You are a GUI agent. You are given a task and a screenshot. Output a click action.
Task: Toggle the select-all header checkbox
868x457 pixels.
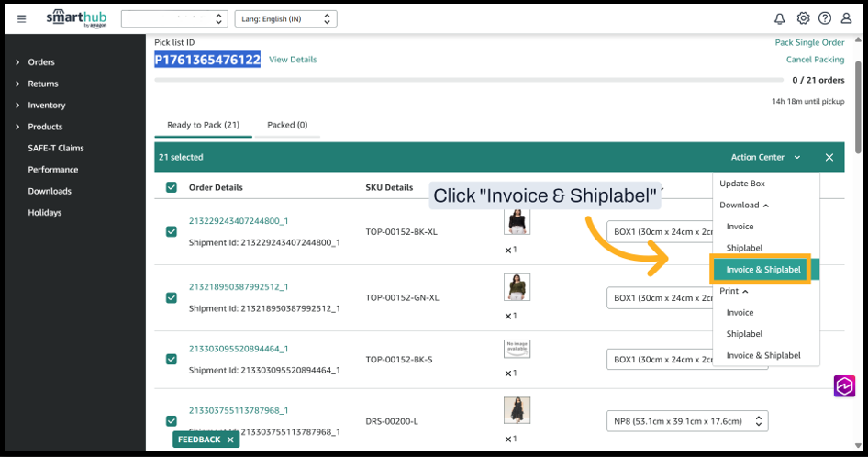pyautogui.click(x=172, y=187)
